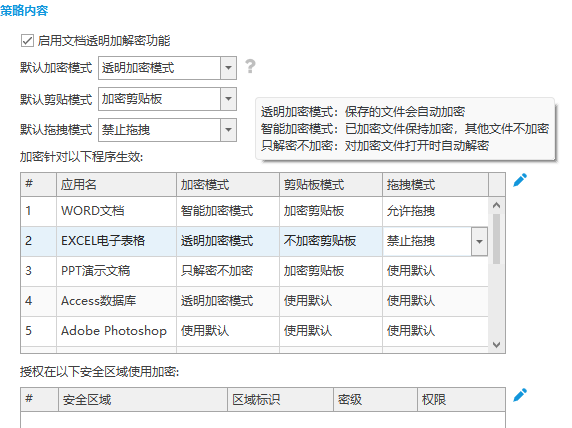The width and height of the screenshot is (572, 428).
Task: Click the 剪贴板模式 column header
Action: 331,185
